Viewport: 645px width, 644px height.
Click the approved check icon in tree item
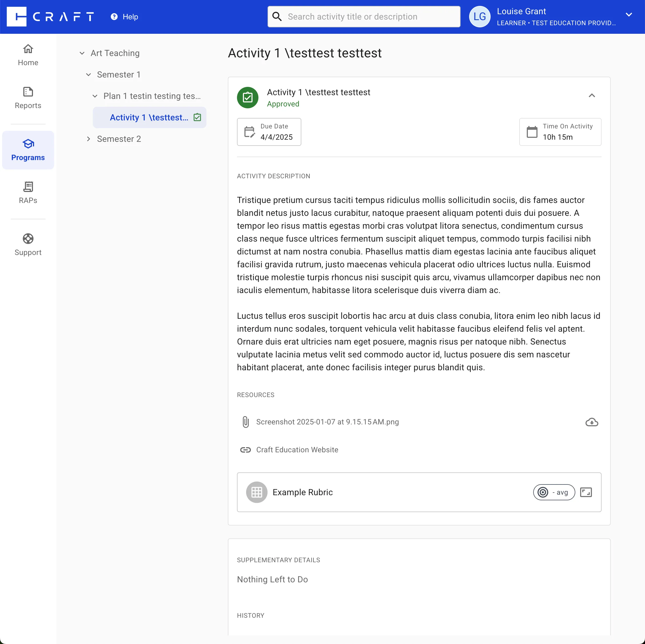(x=197, y=117)
